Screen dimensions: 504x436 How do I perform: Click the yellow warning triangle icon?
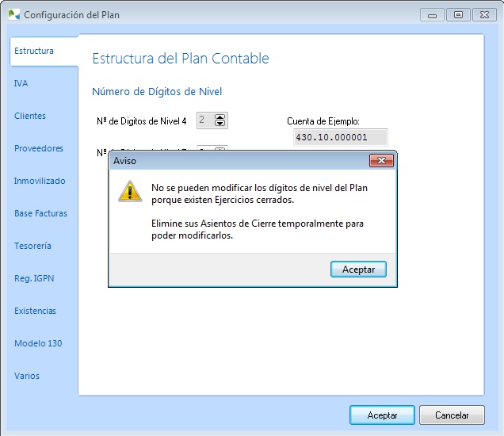130,191
